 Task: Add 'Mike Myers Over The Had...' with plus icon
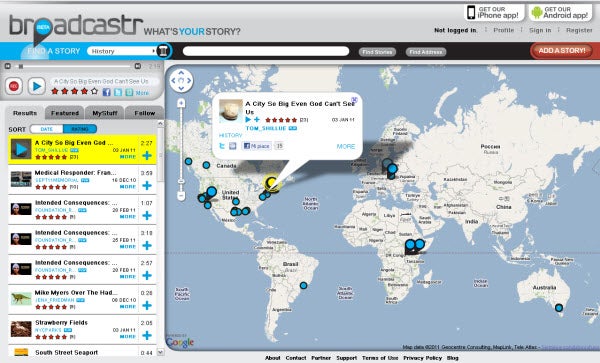tap(147, 305)
